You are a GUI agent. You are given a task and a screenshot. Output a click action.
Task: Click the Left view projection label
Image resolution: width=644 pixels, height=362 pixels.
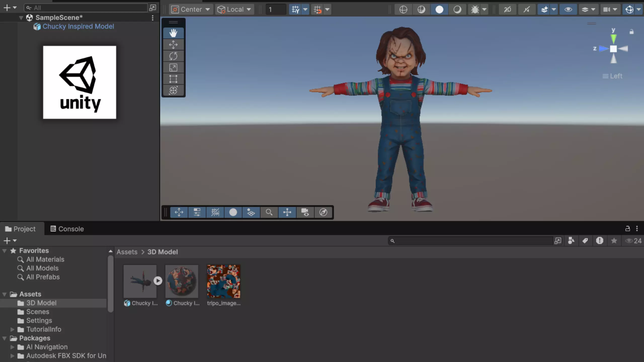612,76
